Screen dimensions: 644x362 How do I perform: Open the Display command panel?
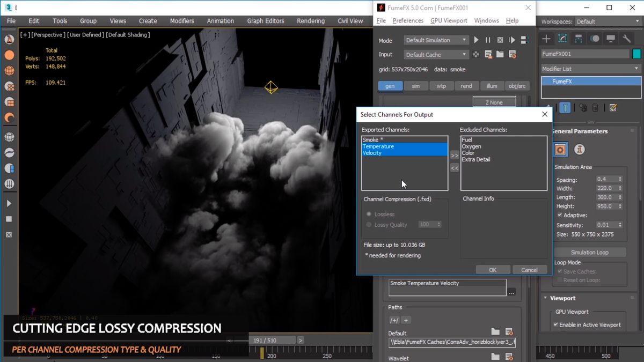coord(611,39)
